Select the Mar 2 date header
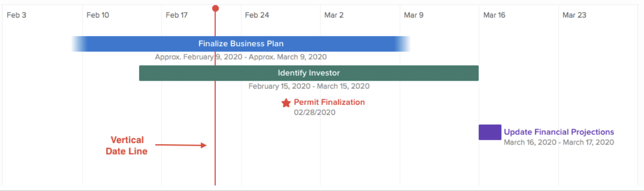 pos(334,15)
